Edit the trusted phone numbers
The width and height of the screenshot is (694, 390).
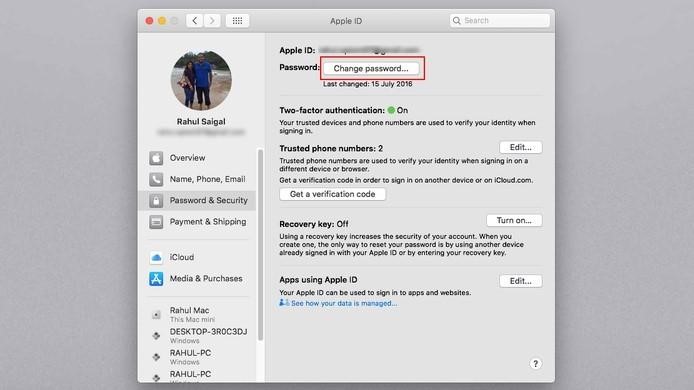[x=520, y=147]
